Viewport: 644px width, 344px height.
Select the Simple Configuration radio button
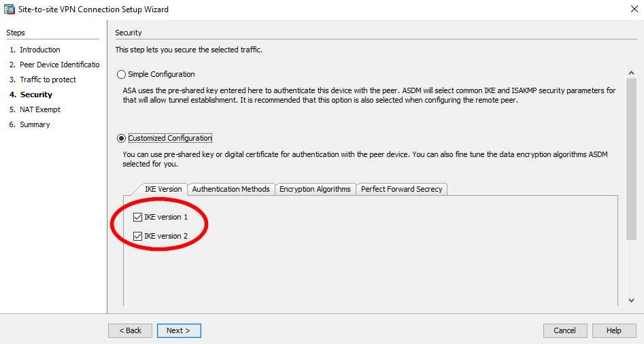[122, 74]
